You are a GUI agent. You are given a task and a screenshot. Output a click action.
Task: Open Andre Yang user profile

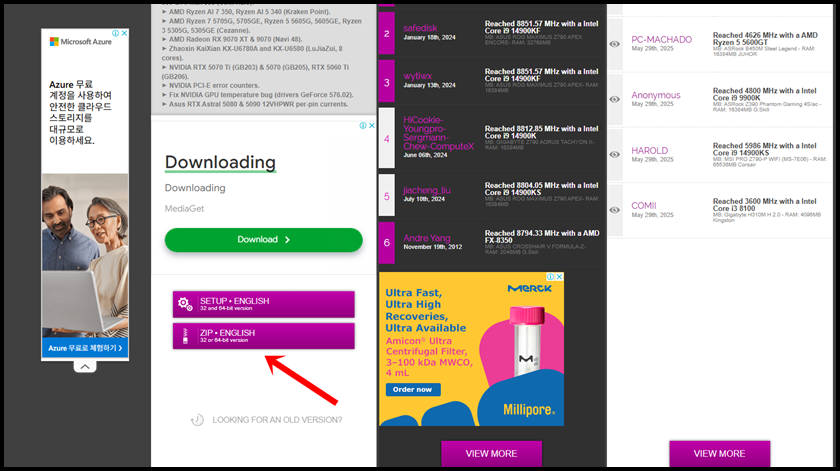click(427, 238)
